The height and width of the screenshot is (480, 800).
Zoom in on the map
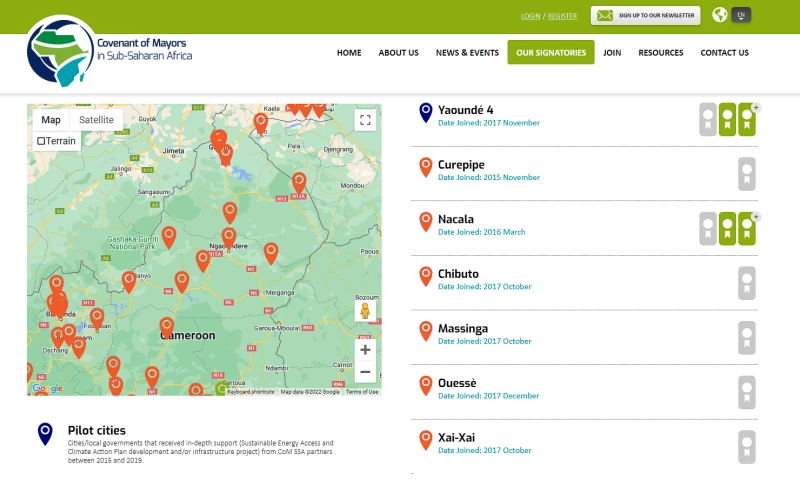(x=365, y=350)
